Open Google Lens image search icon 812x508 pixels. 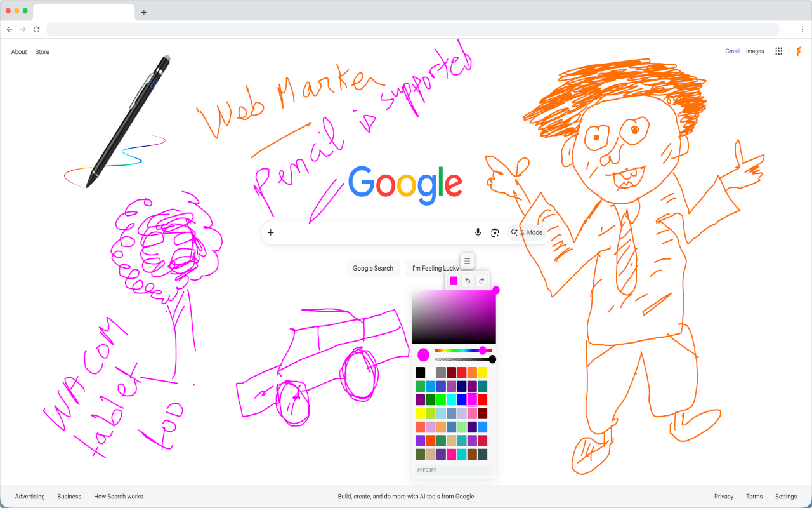coord(495,232)
